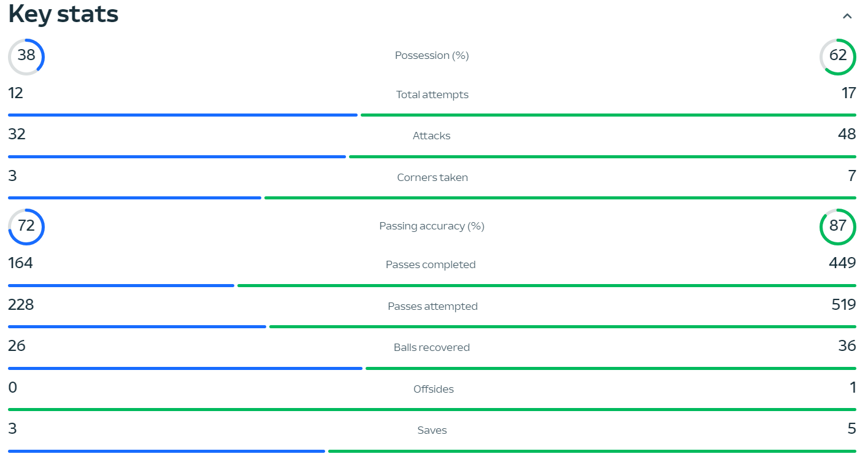Image resolution: width=868 pixels, height=462 pixels.
Task: Click the blue possession circle showing 38
Action: coord(26,56)
